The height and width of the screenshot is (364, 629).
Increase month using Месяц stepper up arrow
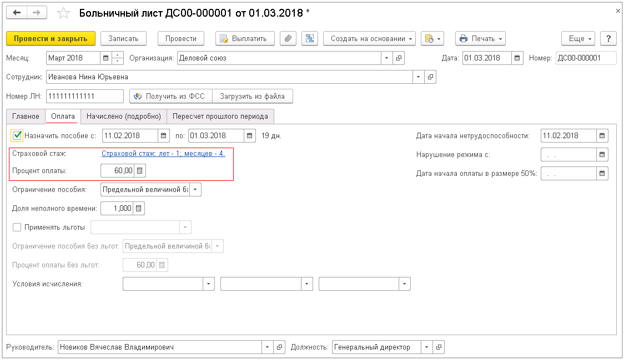click(118, 55)
